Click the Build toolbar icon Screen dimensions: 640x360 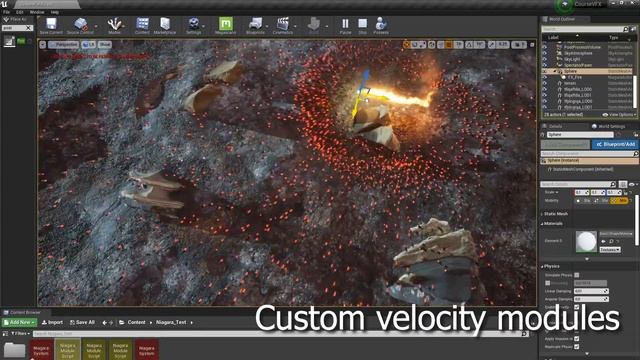[x=313, y=26]
